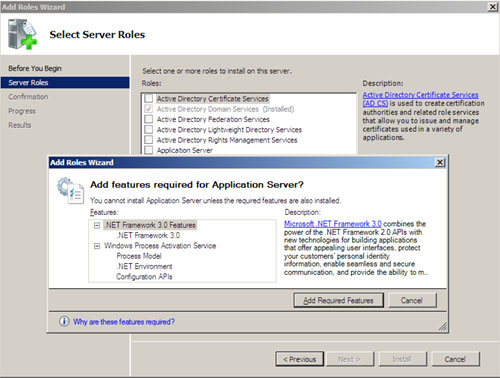The width and height of the screenshot is (500, 378).
Task: Check Active Directory Certificate Services
Action: coord(149,98)
